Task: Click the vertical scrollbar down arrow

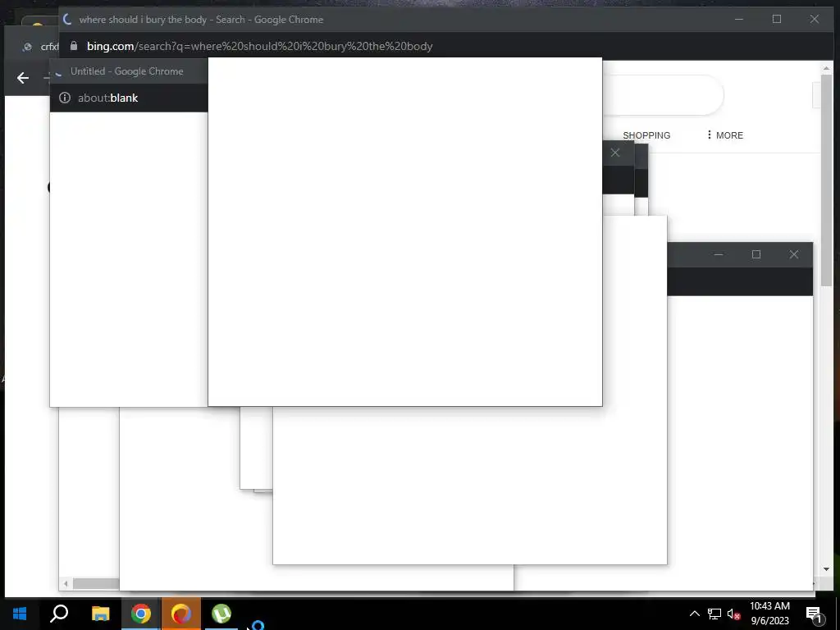Action: point(826,568)
